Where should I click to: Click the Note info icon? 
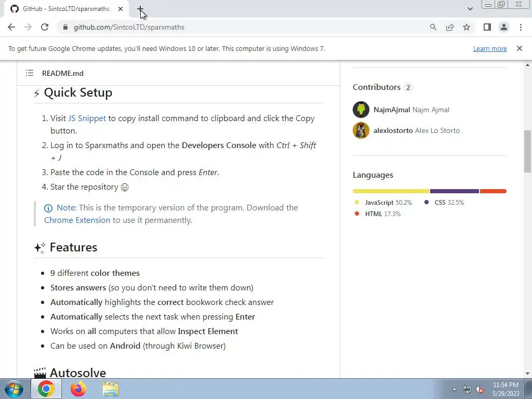(48, 208)
